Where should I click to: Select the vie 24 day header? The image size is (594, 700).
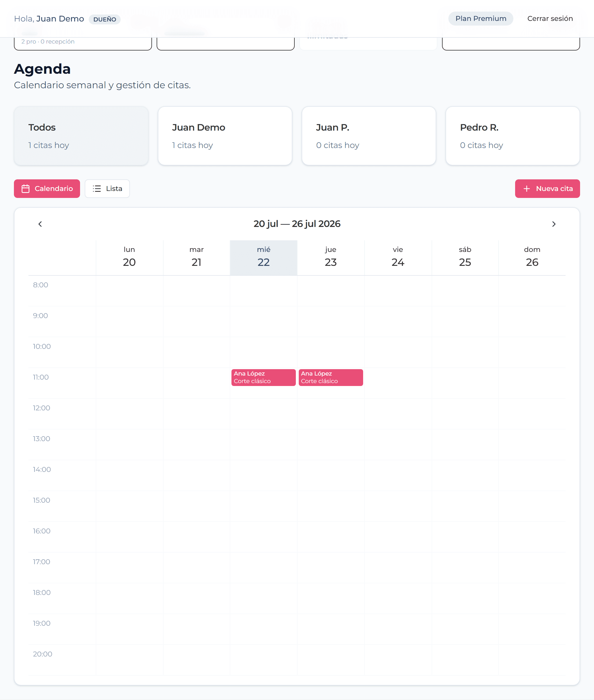(x=398, y=258)
